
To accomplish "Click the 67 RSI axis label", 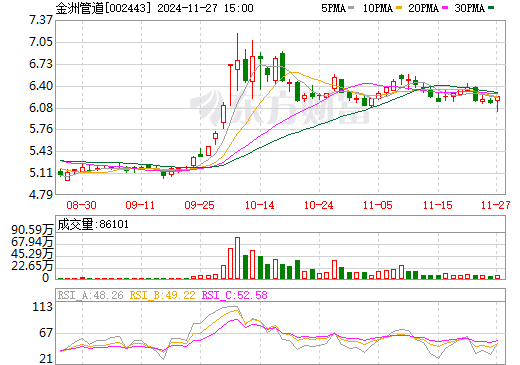I will [46, 333].
